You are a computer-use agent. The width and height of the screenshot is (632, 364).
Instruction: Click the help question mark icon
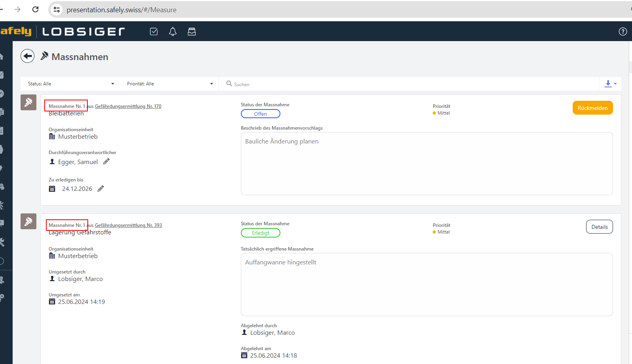(x=623, y=32)
